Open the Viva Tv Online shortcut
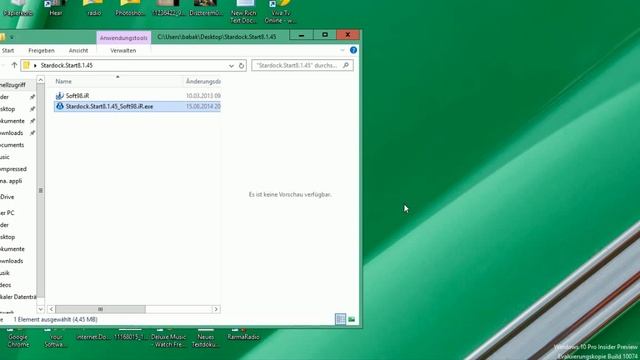 [x=280, y=11]
